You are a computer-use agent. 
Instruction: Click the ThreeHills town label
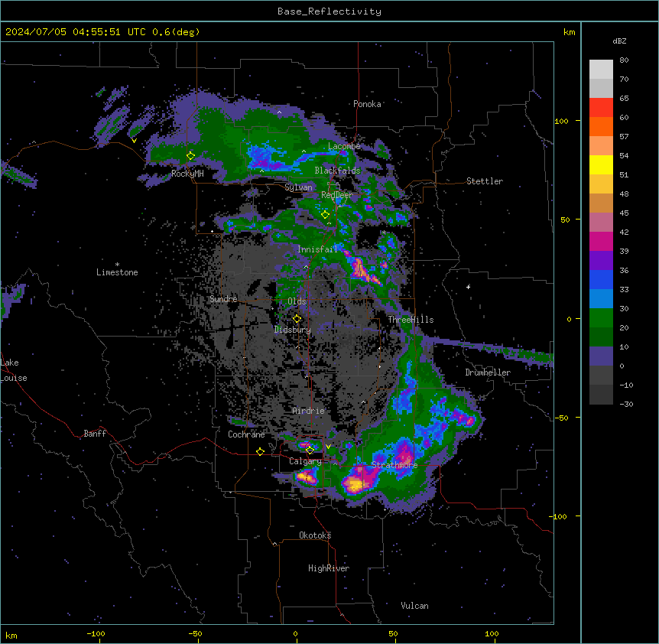click(x=411, y=320)
